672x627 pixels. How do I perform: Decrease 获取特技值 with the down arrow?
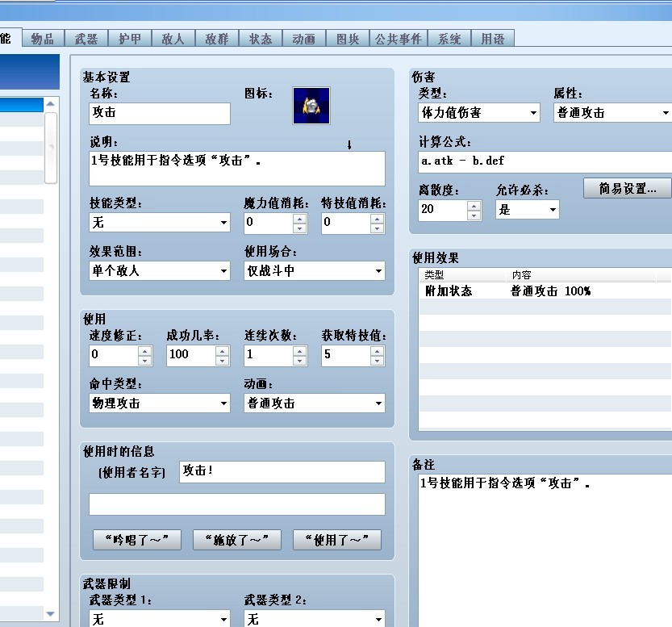coord(378,361)
